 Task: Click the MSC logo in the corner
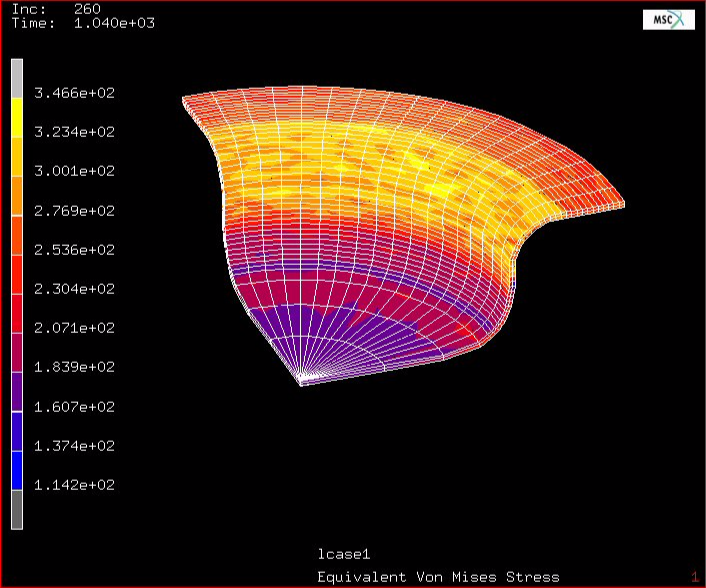[x=668, y=20]
